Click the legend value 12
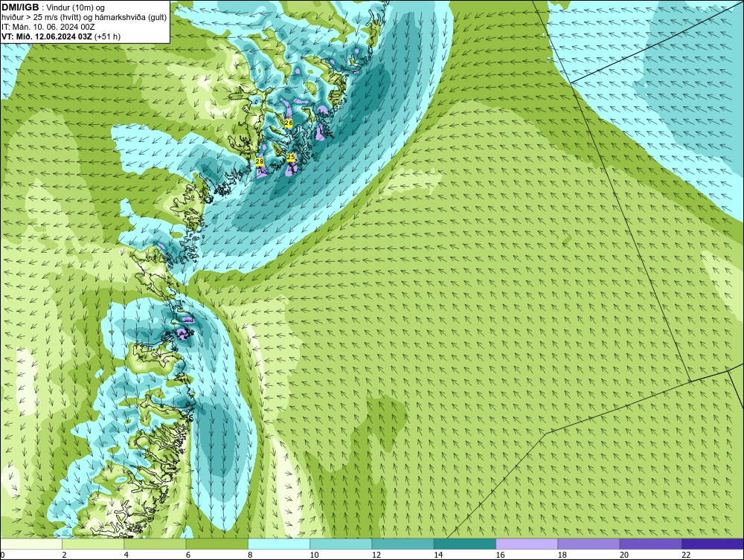Image resolution: width=744 pixels, height=560 pixels. point(376,555)
